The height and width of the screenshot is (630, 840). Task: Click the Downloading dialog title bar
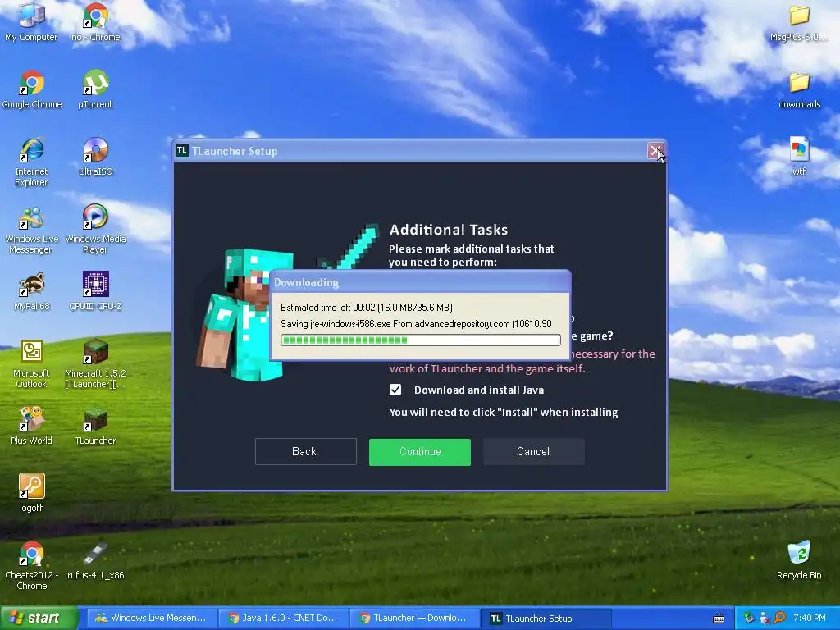[420, 282]
